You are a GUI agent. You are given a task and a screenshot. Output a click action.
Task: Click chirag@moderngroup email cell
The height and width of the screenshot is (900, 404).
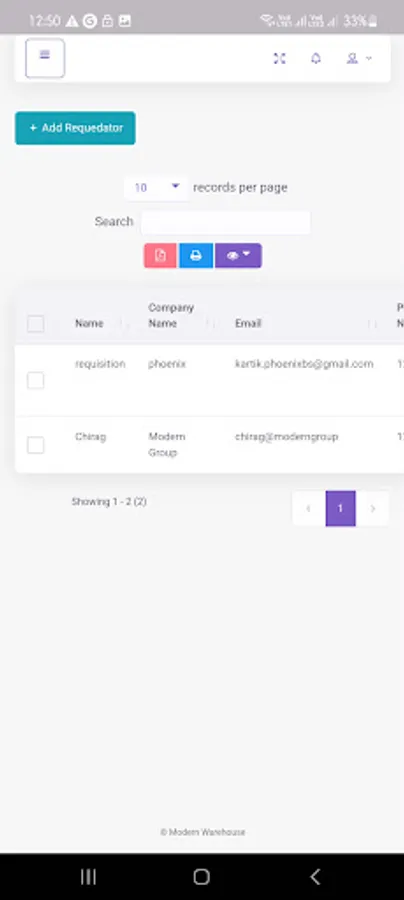click(x=286, y=437)
